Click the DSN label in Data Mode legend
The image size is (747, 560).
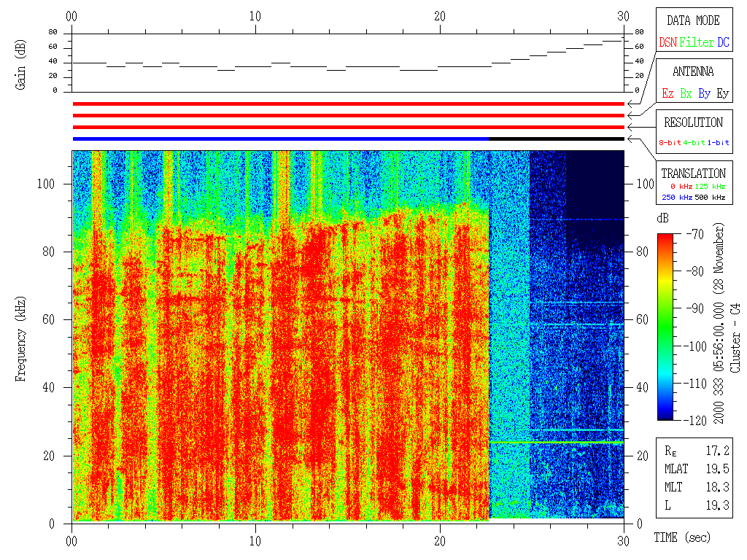pyautogui.click(x=667, y=43)
